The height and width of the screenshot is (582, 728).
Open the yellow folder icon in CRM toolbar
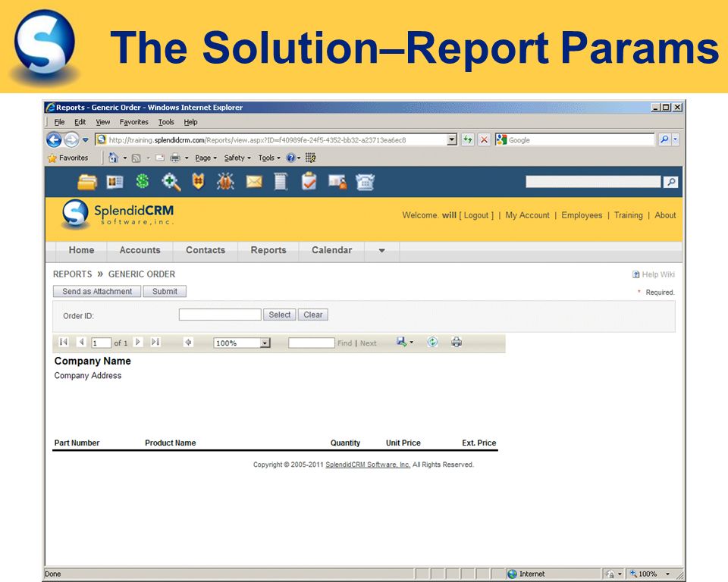[x=86, y=182]
